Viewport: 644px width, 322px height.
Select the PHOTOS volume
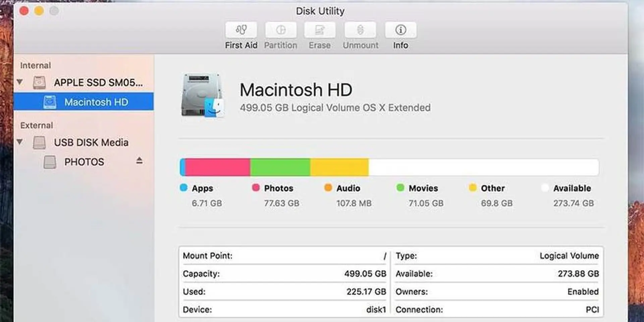[x=84, y=162]
